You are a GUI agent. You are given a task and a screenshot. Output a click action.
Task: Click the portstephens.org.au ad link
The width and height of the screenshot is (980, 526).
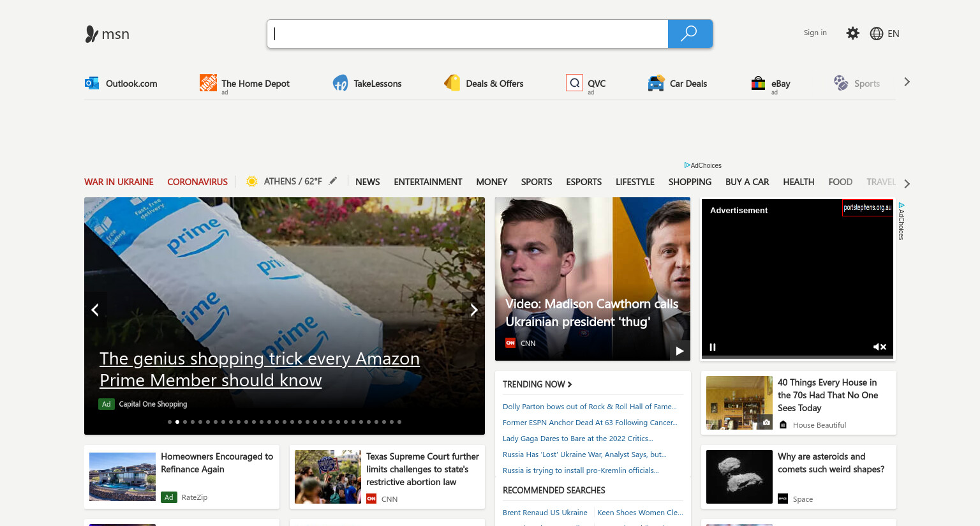pos(868,207)
